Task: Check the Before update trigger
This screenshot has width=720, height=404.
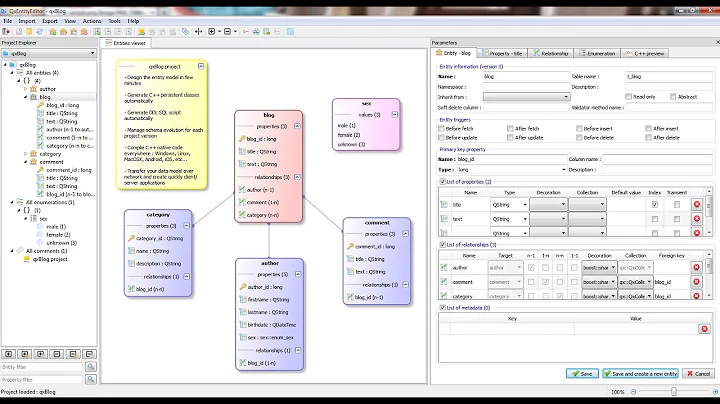Action: [441, 137]
